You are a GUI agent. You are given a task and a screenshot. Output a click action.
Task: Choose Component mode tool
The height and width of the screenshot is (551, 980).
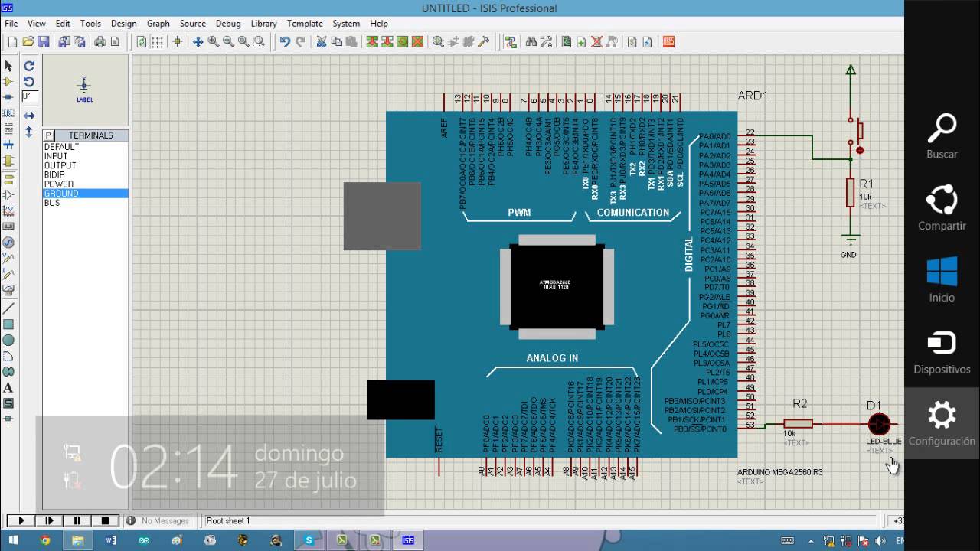tap(8, 81)
